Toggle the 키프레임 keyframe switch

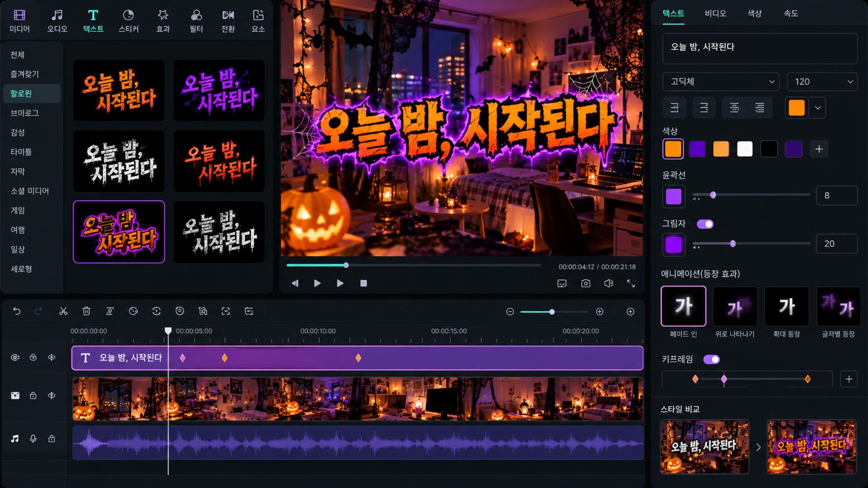(x=711, y=360)
